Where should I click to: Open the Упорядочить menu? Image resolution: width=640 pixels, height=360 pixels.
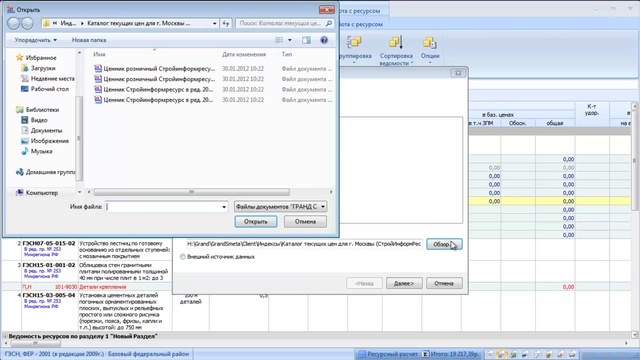click(x=36, y=40)
